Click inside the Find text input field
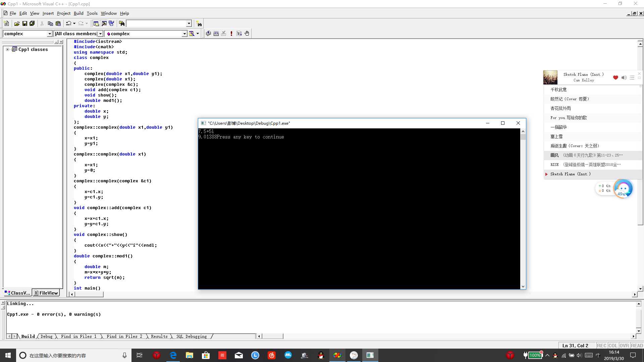 pyautogui.click(x=156, y=23)
